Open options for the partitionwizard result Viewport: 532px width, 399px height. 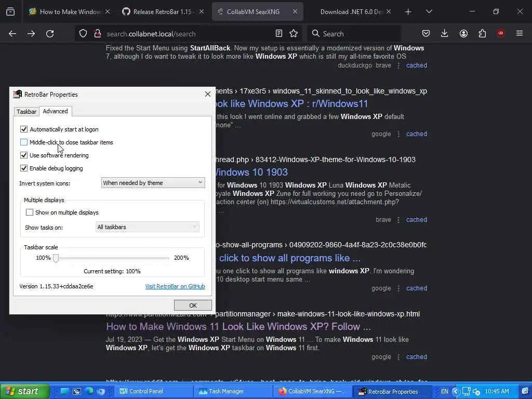398,357
